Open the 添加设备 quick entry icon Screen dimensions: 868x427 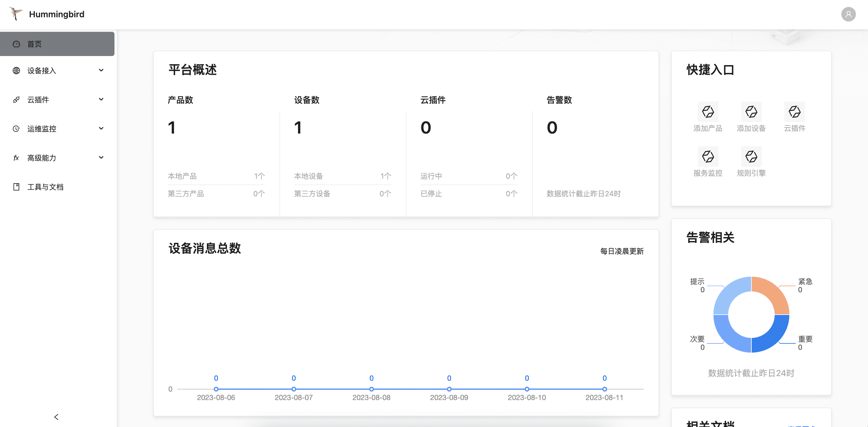pos(751,111)
